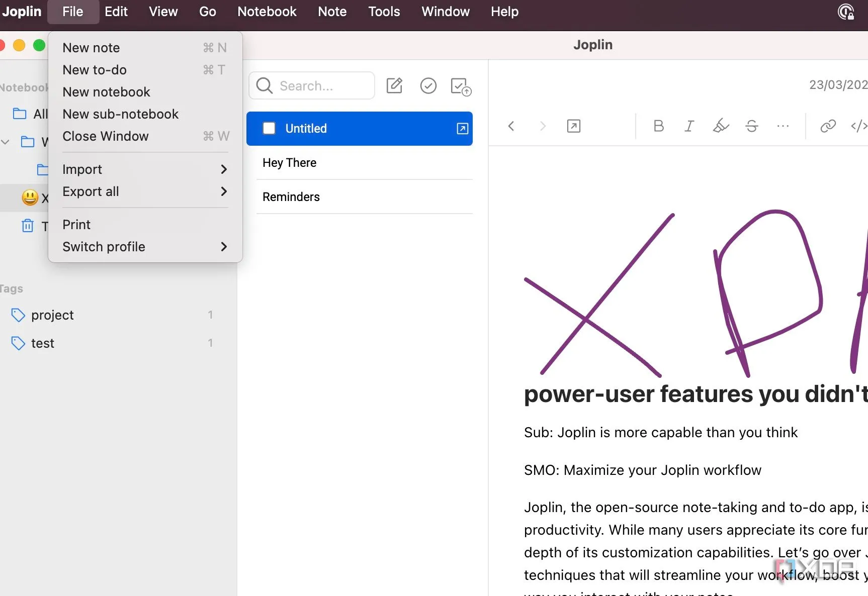Toggle external editing icon in toolbar
The width and height of the screenshot is (868, 596).
point(574,126)
